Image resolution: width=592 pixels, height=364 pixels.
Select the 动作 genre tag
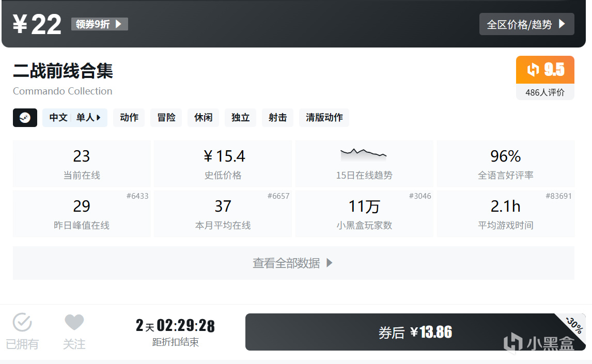[129, 118]
